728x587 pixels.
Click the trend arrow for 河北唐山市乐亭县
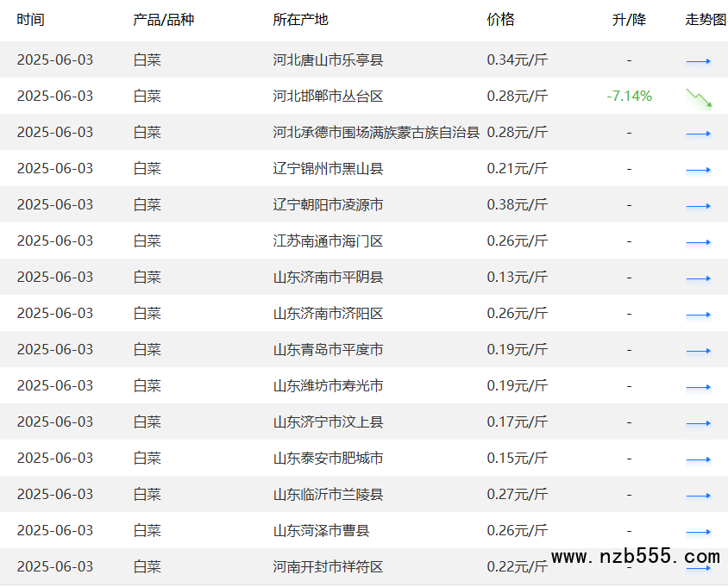point(699,61)
